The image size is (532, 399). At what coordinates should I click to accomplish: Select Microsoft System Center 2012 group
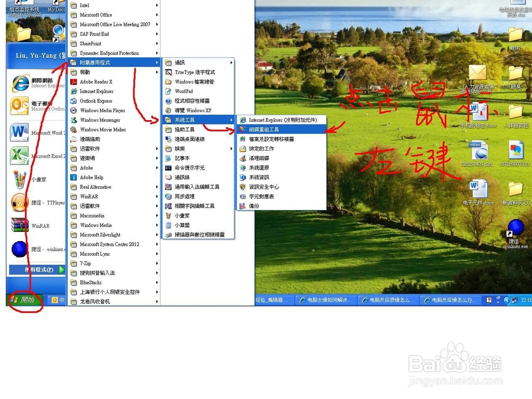point(114,244)
